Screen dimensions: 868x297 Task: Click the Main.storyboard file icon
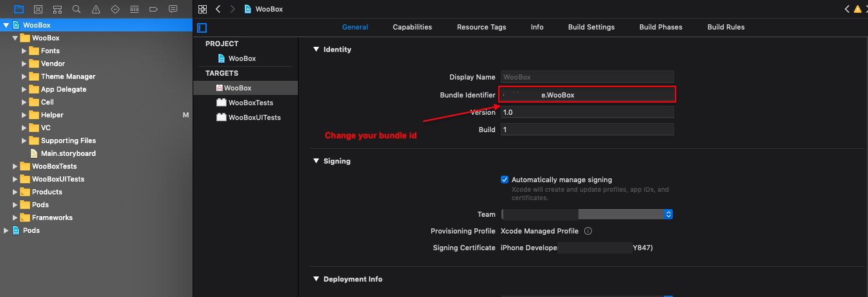tap(35, 153)
